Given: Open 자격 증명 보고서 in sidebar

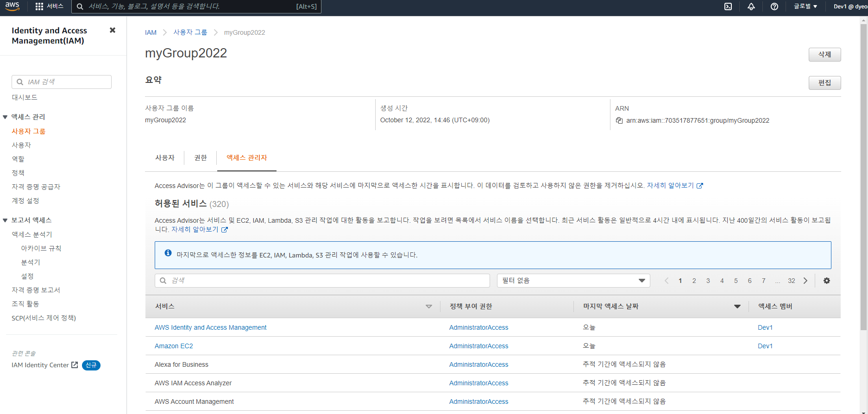Looking at the screenshot, I should (36, 290).
